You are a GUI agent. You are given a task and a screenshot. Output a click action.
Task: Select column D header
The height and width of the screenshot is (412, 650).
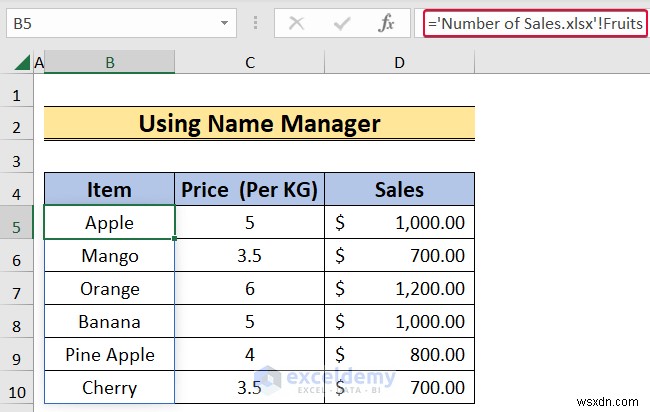tap(400, 63)
